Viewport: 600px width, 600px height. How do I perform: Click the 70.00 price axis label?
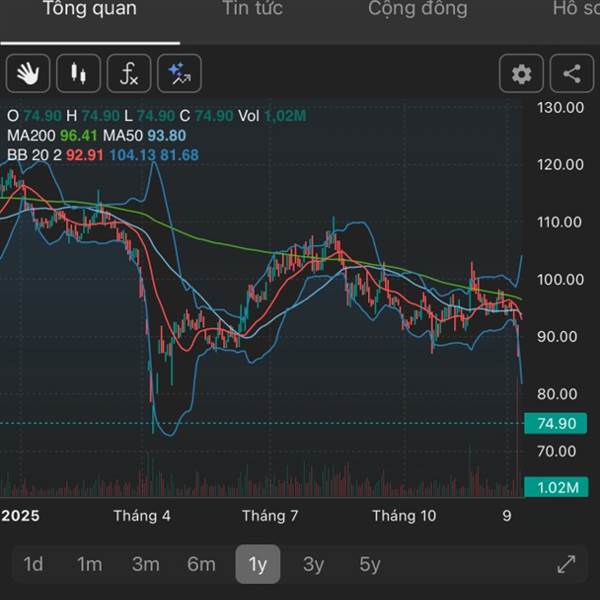pos(556,452)
